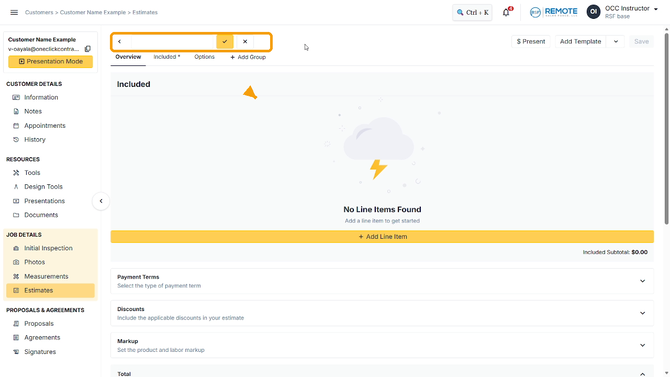Collapse the left sidebar panel
Image resolution: width=670 pixels, height=377 pixels.
101,201
